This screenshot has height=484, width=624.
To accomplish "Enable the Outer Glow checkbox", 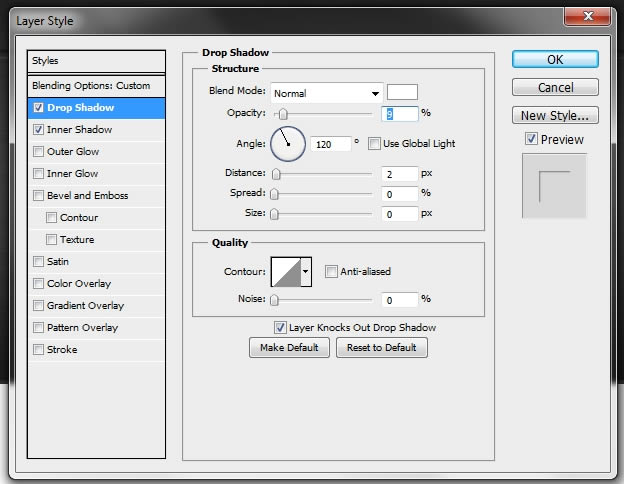I will click(39, 151).
